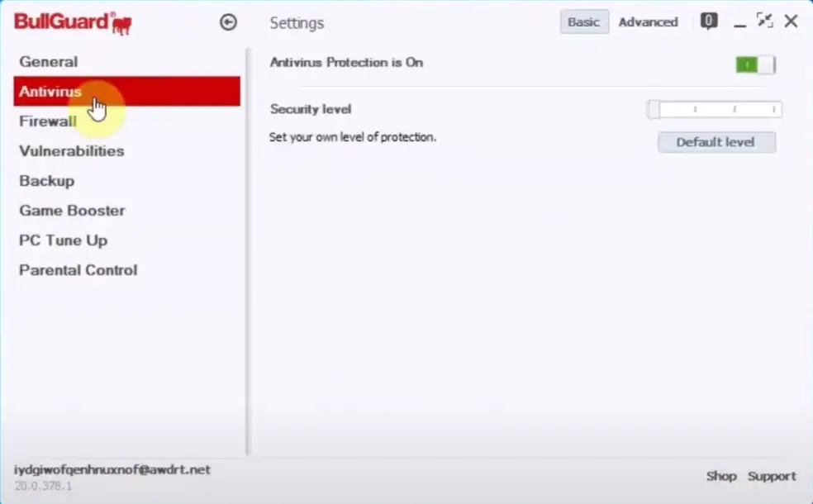Click the BullGuard logo
This screenshot has height=504, width=813.
tap(73, 22)
